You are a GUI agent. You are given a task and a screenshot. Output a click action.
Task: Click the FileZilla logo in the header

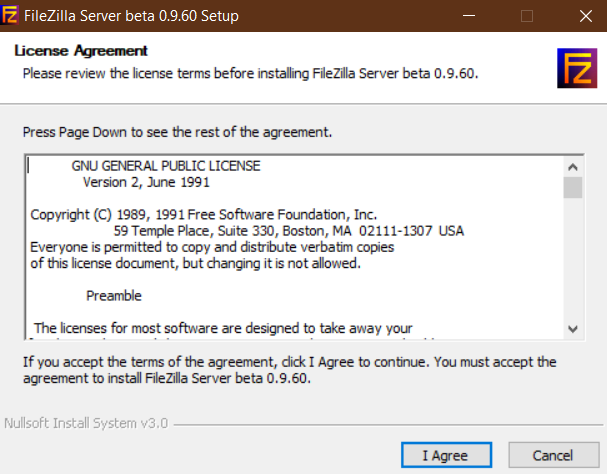click(577, 68)
